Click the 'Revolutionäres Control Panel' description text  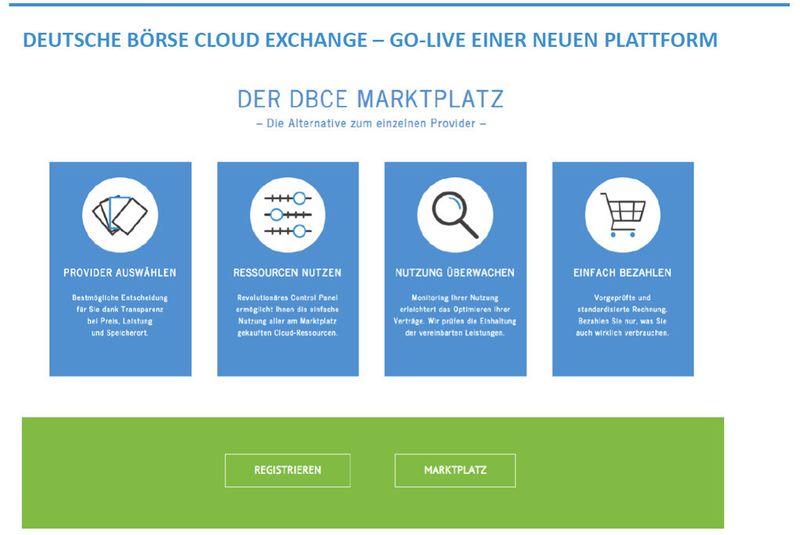[x=288, y=315]
